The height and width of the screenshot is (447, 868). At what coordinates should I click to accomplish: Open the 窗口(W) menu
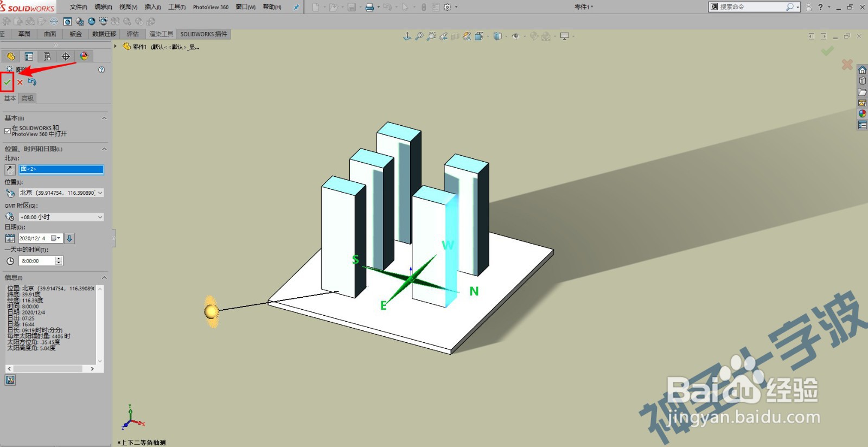[246, 7]
